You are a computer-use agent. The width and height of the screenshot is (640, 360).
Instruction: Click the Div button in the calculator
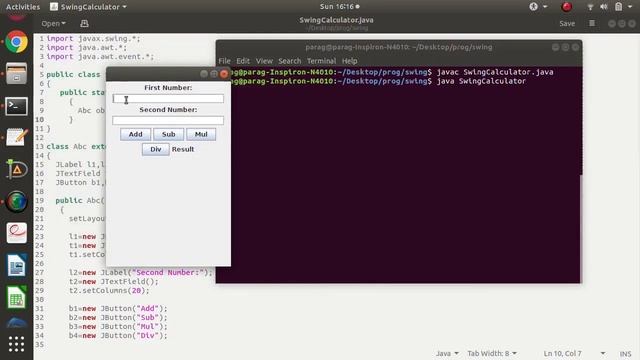pyautogui.click(x=156, y=149)
